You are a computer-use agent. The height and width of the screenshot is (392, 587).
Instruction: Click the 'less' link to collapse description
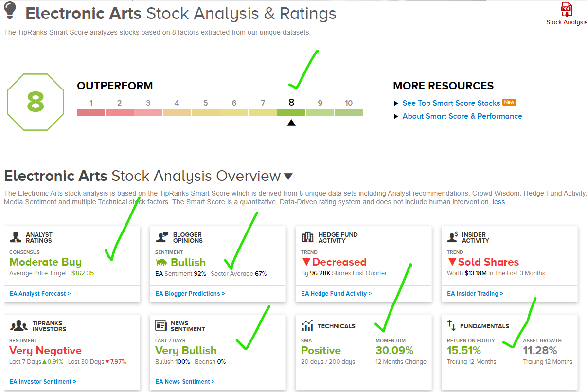coord(498,202)
